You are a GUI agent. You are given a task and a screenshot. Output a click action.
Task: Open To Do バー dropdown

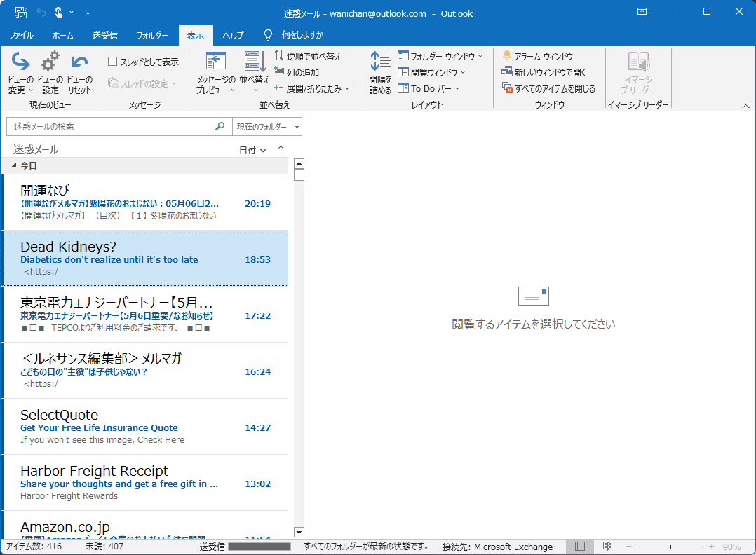428,88
